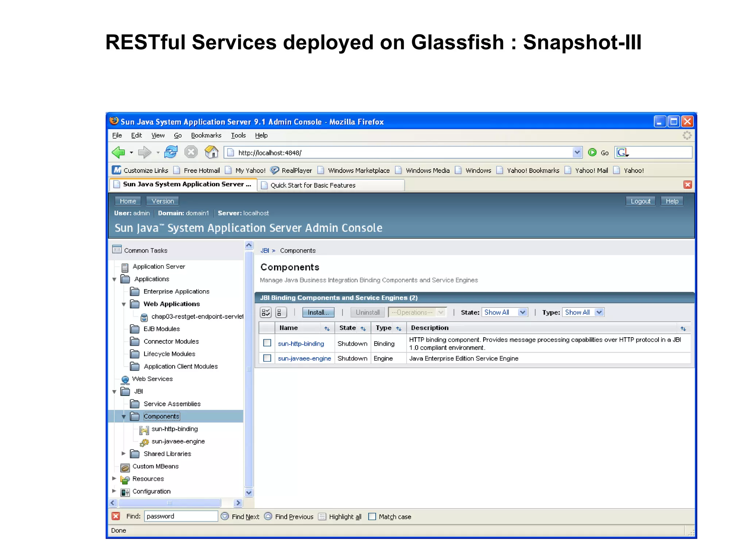The height and width of the screenshot is (560, 747).
Task: Click the deselect all rows icon
Action: [x=280, y=312]
